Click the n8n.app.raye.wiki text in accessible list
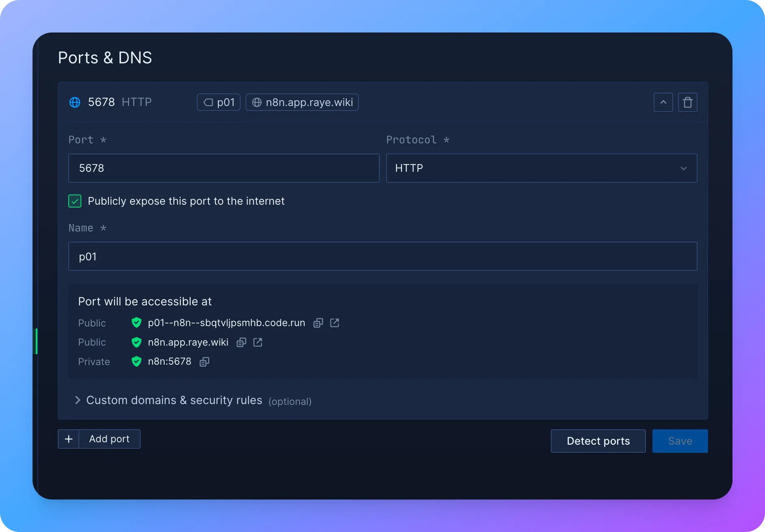Viewport: 765px width, 532px height. pos(188,342)
